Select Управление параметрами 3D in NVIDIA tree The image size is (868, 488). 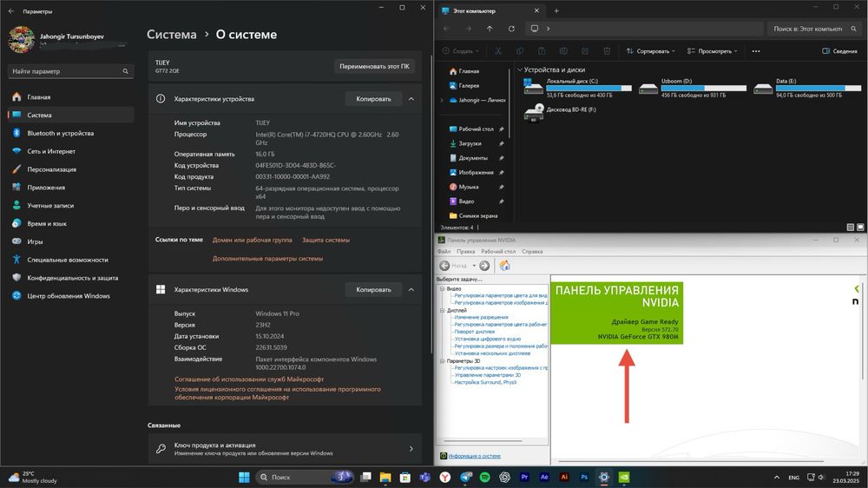(487, 375)
